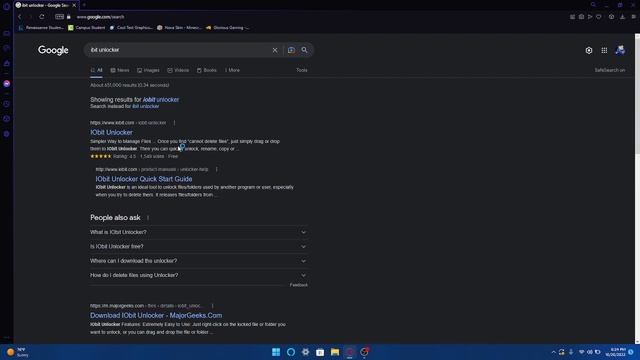
Task: Click the "iobit unlocker" corrected spelling link
Action: [161, 100]
